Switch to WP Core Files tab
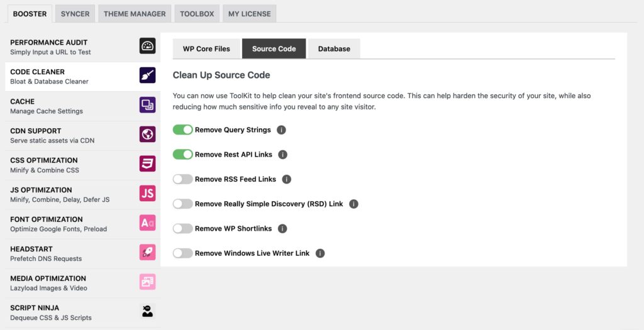The width and height of the screenshot is (644, 330). (206, 48)
